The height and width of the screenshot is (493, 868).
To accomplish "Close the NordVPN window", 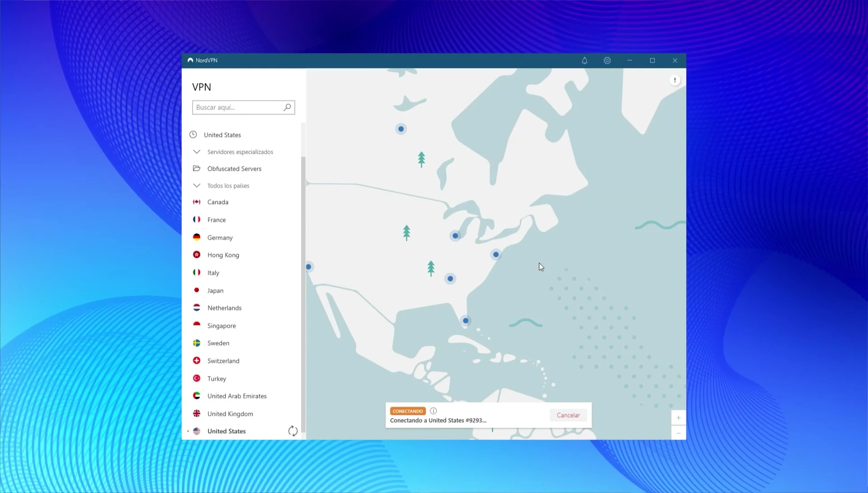I will pos(675,61).
